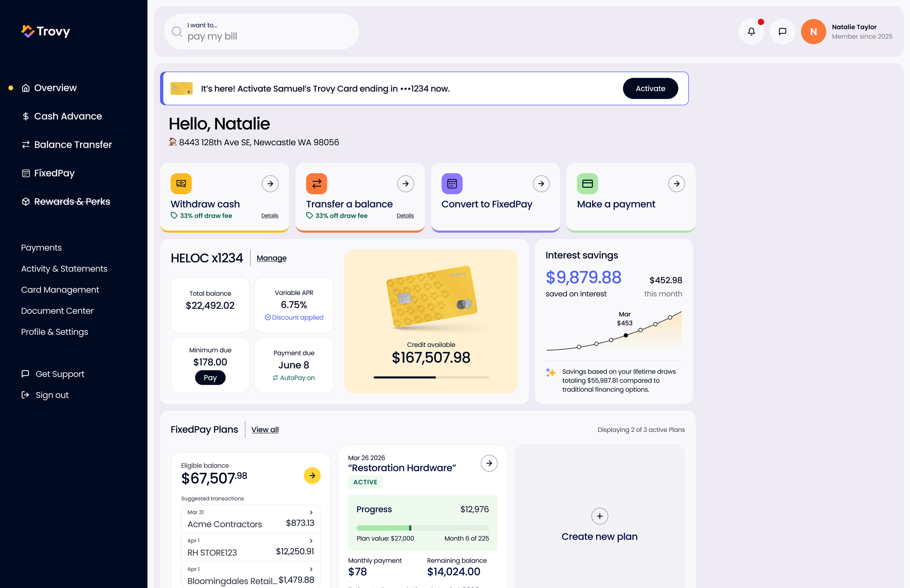
Task: Click the search magnifier icon
Action: tap(177, 31)
